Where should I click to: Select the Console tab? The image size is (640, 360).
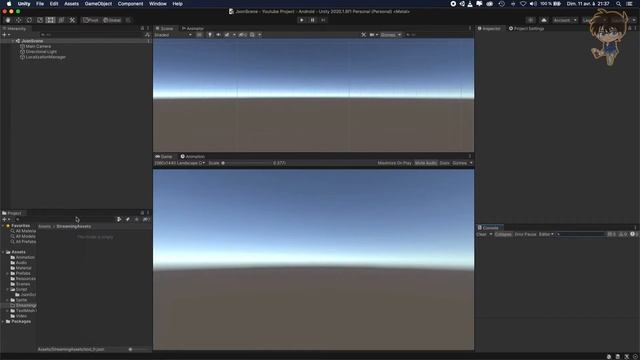(488, 228)
